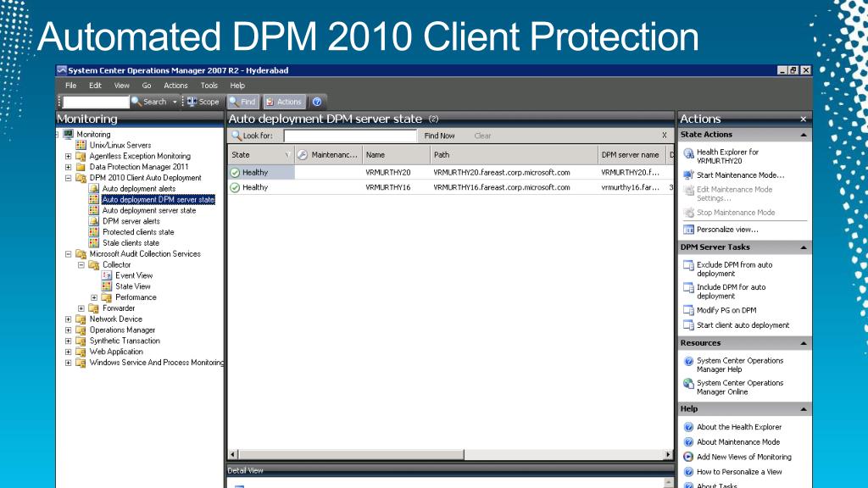The width and height of the screenshot is (868, 488).
Task: Click in the toolbar search text box
Action: tap(96, 102)
